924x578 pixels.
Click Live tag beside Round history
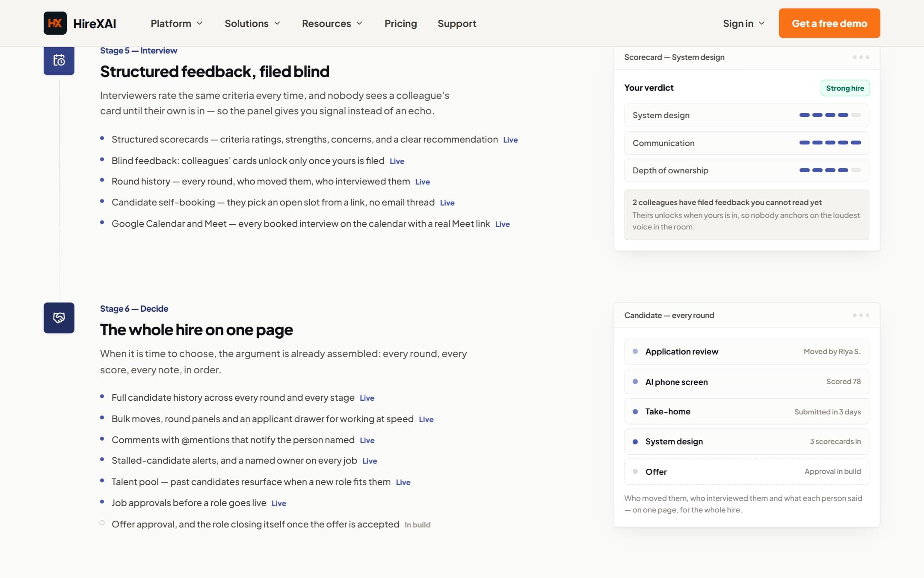423,182
